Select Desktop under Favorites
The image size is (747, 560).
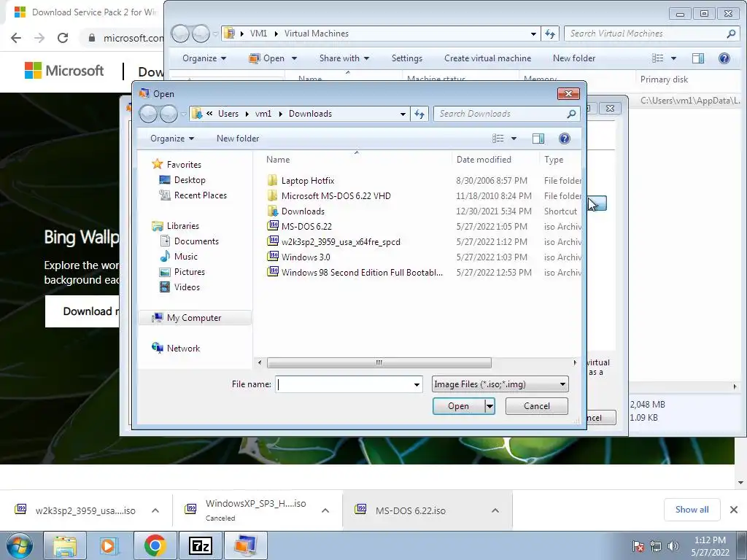(190, 180)
